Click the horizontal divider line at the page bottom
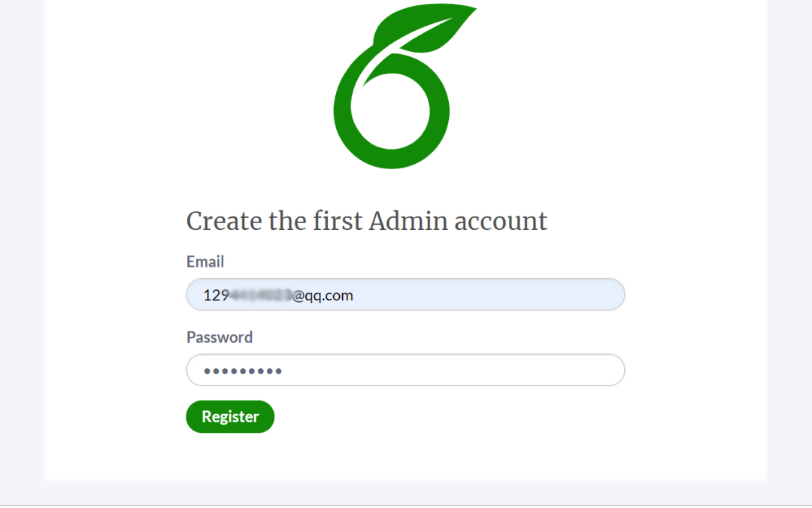Viewport: 812px width, 508px height. (x=406, y=505)
